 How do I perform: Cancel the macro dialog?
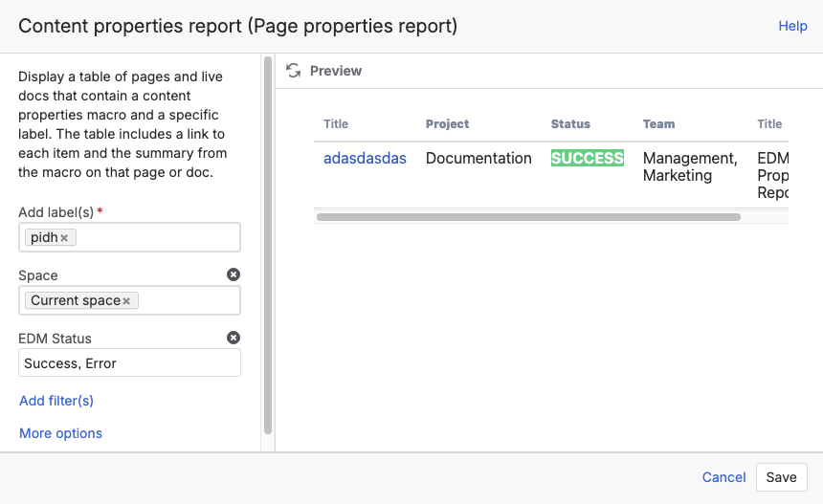tap(723, 477)
